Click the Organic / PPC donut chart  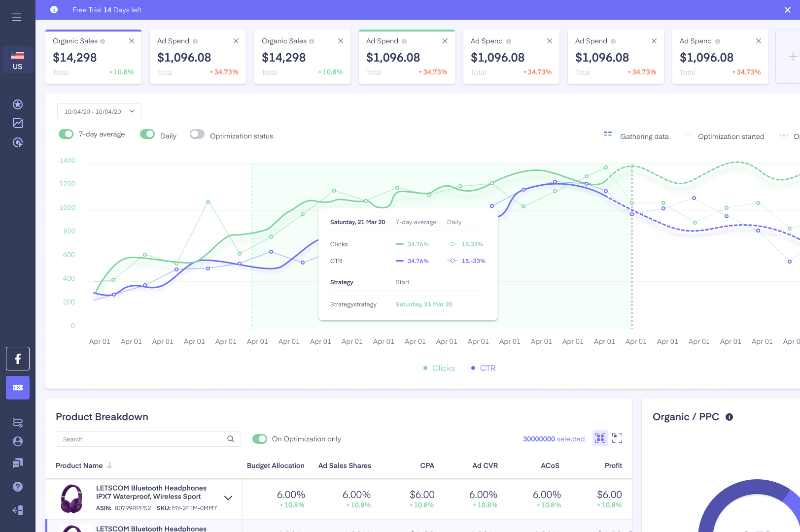click(749, 506)
